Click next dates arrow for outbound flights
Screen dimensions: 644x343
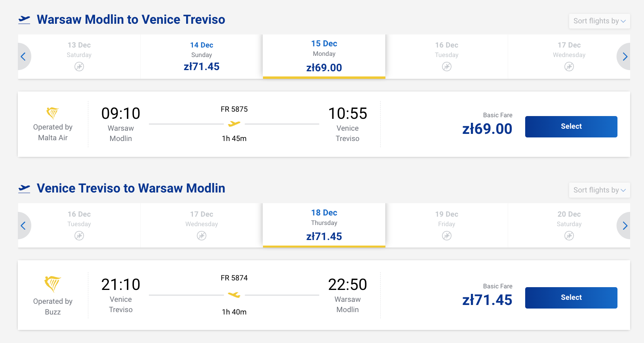[625, 57]
